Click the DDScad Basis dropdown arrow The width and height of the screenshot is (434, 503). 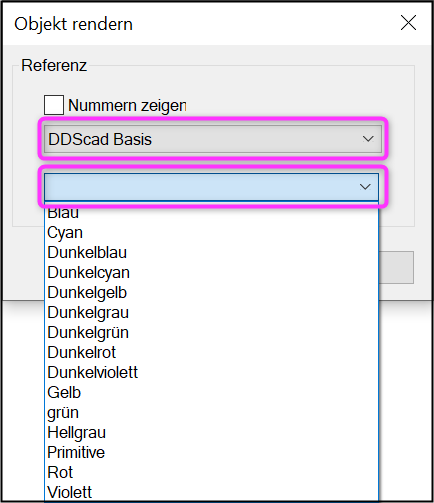click(x=368, y=139)
